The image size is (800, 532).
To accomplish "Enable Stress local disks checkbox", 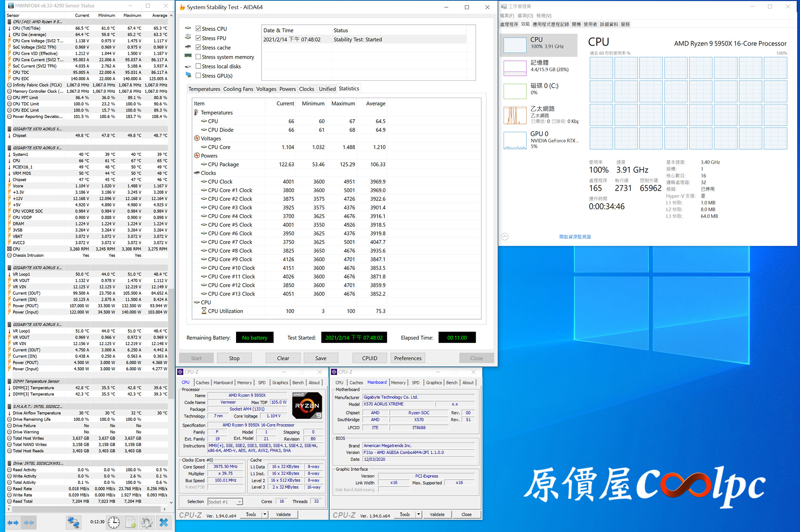I will tap(198, 66).
